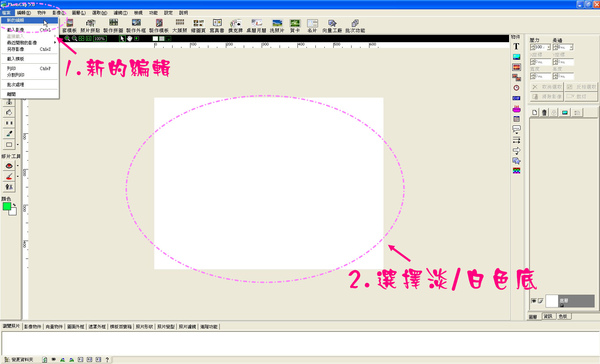The height and width of the screenshot is (364, 600).
Task: Open the 洗照片 photo print tool
Action: click(x=277, y=26)
